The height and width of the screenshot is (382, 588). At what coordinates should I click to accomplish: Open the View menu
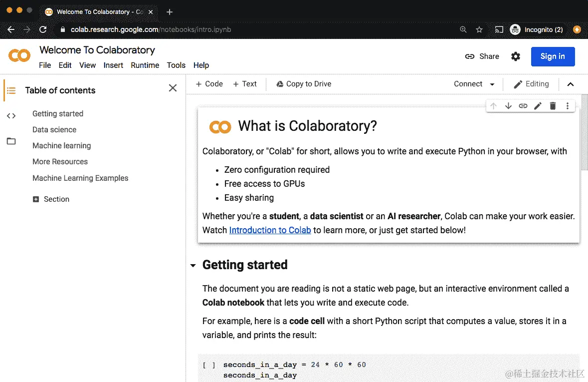coord(87,65)
